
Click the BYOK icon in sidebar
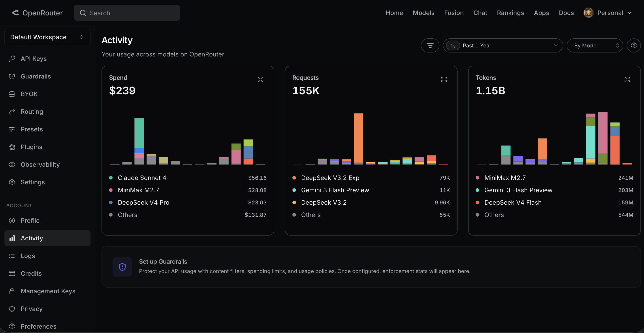point(12,94)
